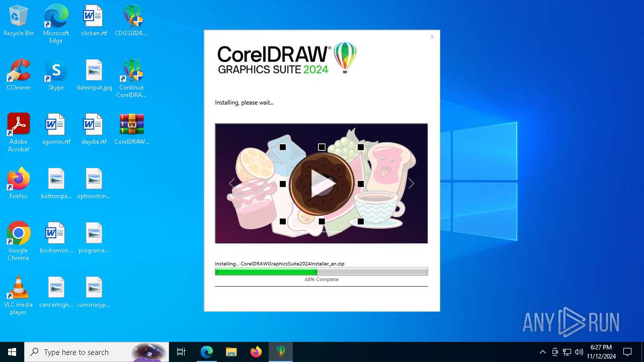Open Microsoft Edge desktop shortcut
This screenshot has width=644, height=362.
tap(56, 24)
